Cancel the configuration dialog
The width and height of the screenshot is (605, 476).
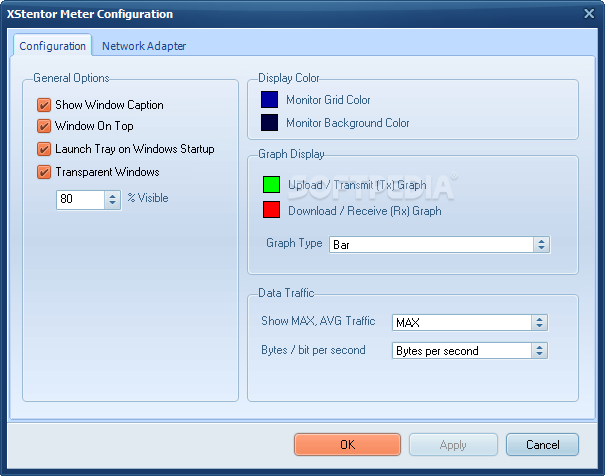click(x=542, y=444)
